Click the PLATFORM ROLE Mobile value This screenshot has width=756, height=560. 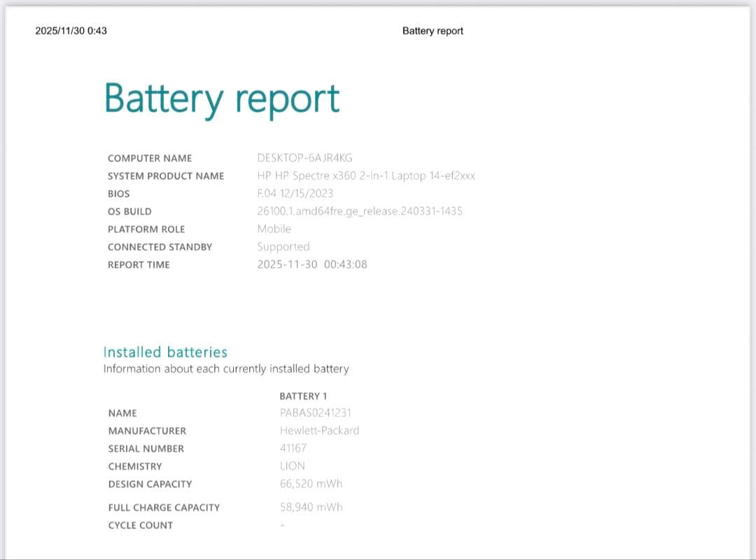275,229
